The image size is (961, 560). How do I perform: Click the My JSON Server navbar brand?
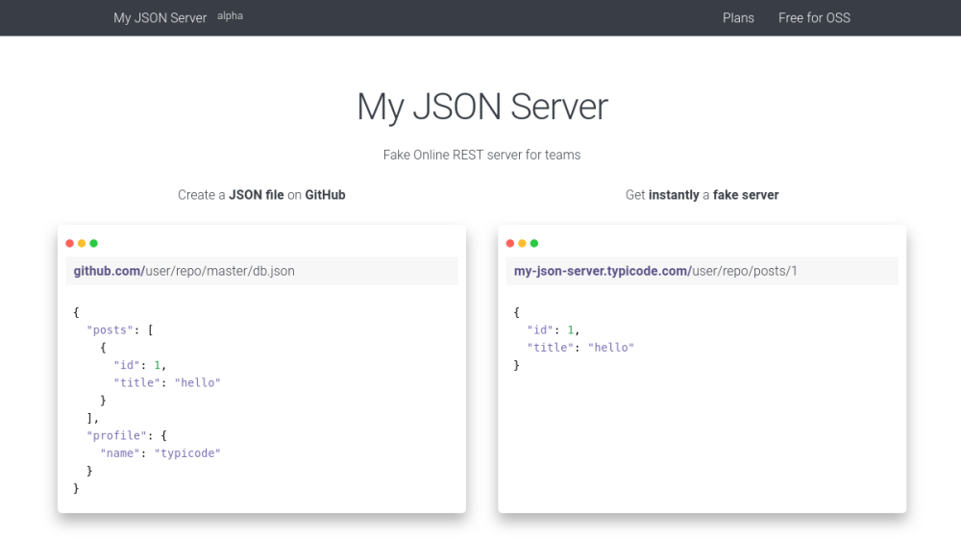point(160,17)
